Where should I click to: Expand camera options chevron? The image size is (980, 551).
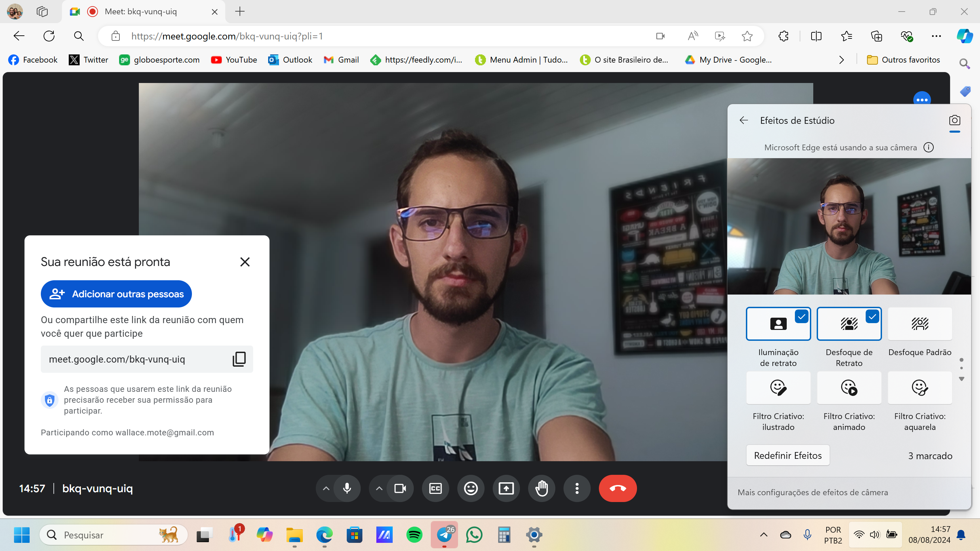(379, 488)
